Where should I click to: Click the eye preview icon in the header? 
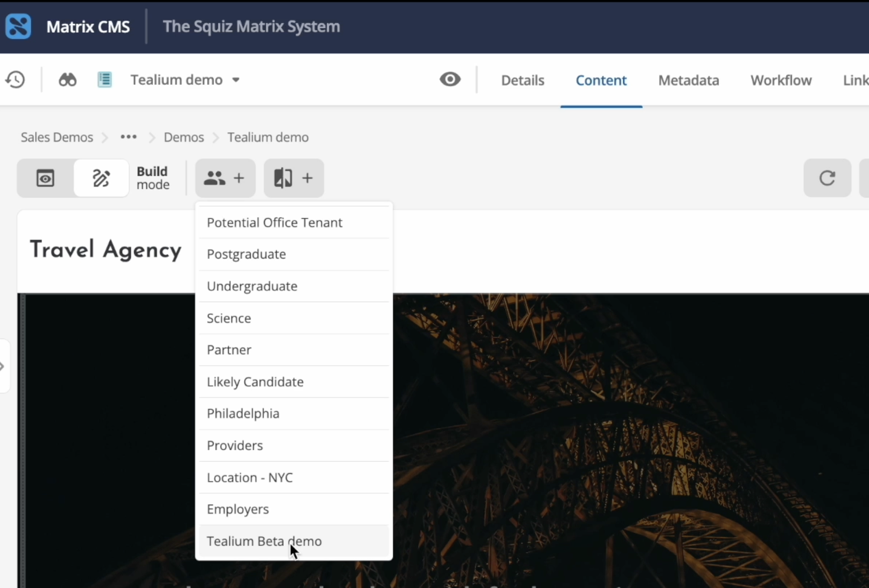click(450, 79)
